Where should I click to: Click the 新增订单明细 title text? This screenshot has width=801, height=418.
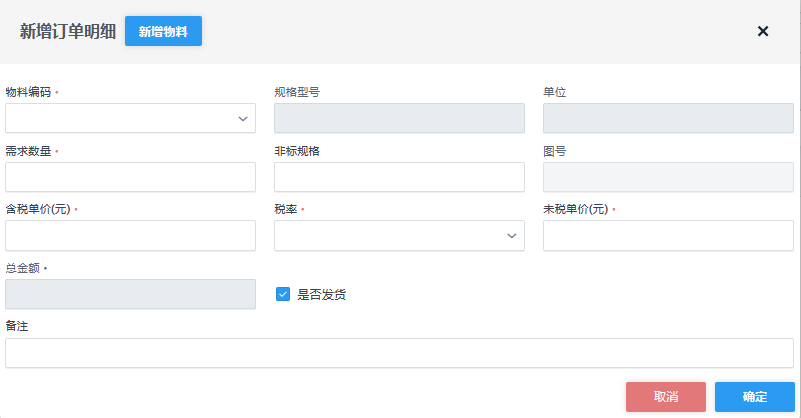tap(68, 32)
